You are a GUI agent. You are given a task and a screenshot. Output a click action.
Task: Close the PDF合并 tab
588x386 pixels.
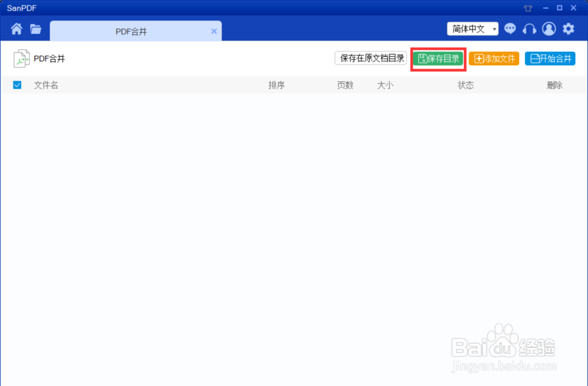(x=214, y=32)
